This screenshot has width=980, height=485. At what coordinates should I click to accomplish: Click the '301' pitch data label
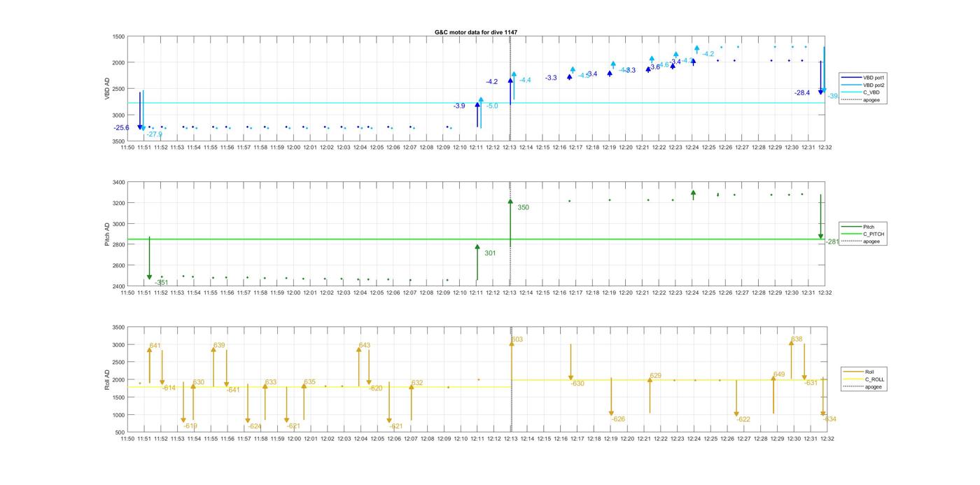pyautogui.click(x=490, y=253)
